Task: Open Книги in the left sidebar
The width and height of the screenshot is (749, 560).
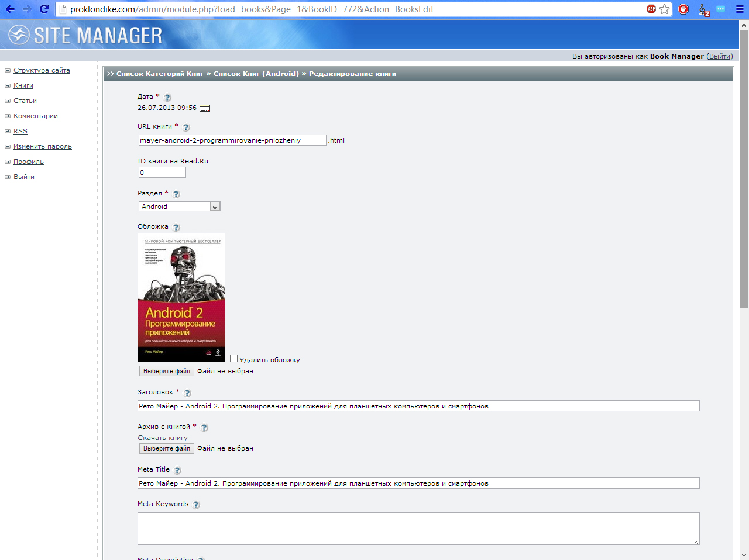Action: pyautogui.click(x=23, y=85)
